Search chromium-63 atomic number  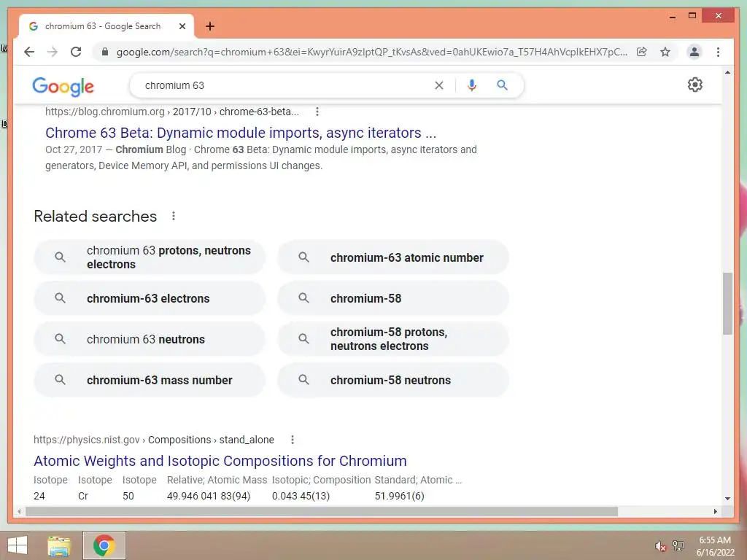click(x=393, y=257)
